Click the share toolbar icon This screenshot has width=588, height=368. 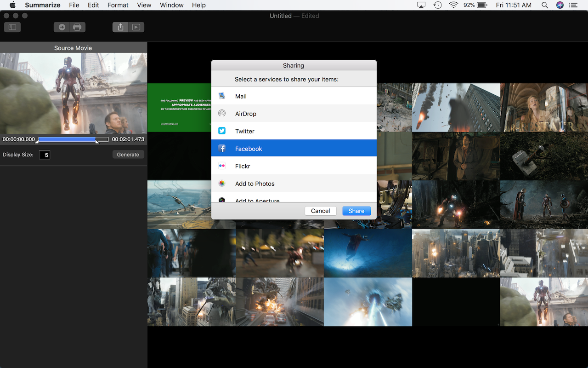pyautogui.click(x=120, y=27)
